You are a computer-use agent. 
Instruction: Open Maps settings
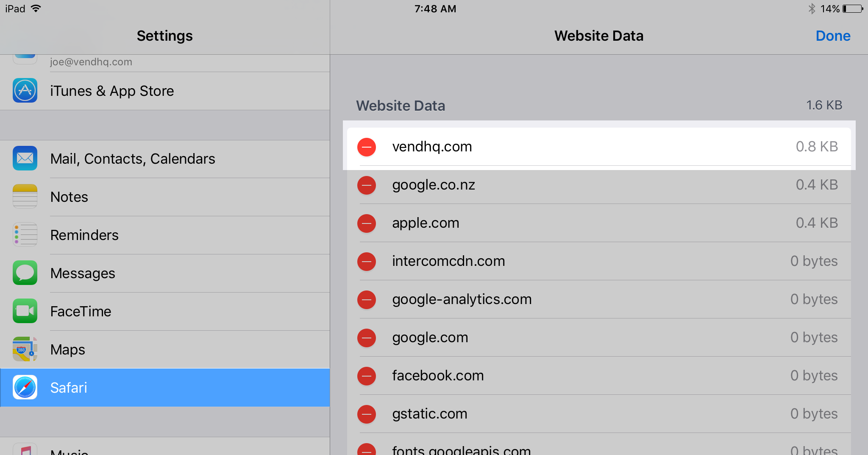(165, 350)
